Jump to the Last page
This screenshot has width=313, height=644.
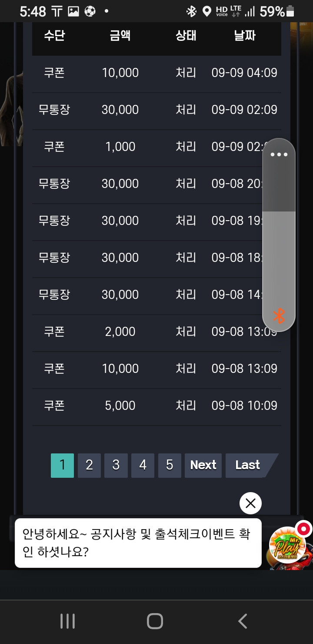click(250, 465)
